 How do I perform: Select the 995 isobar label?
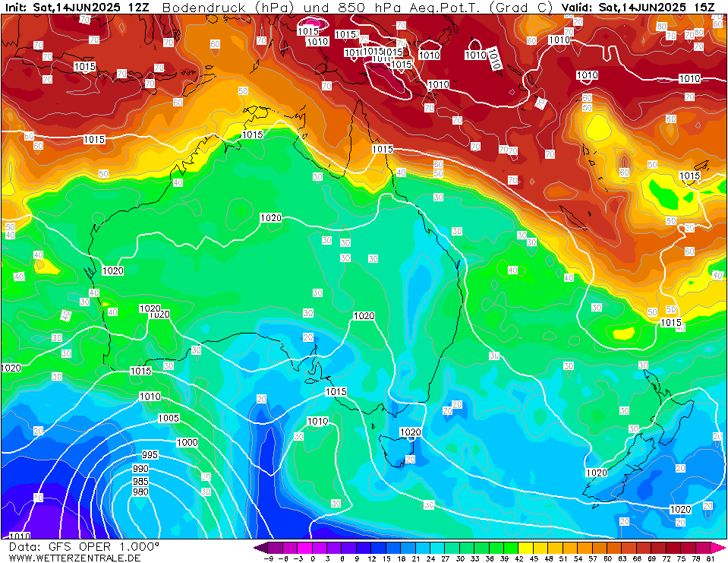[x=150, y=455]
